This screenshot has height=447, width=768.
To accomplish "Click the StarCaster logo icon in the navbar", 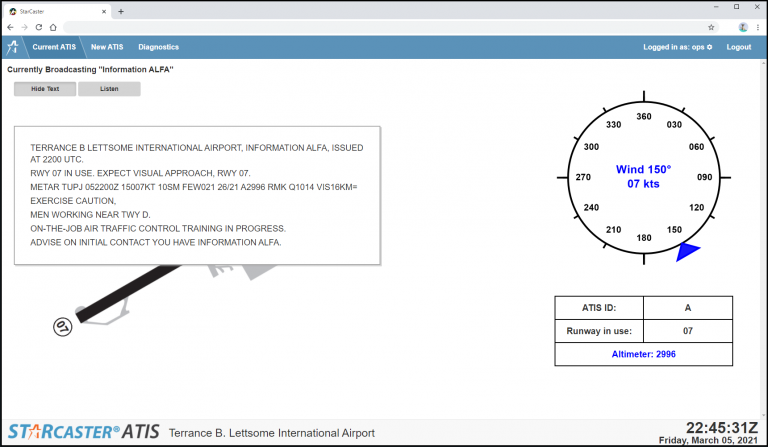I will [13, 47].
